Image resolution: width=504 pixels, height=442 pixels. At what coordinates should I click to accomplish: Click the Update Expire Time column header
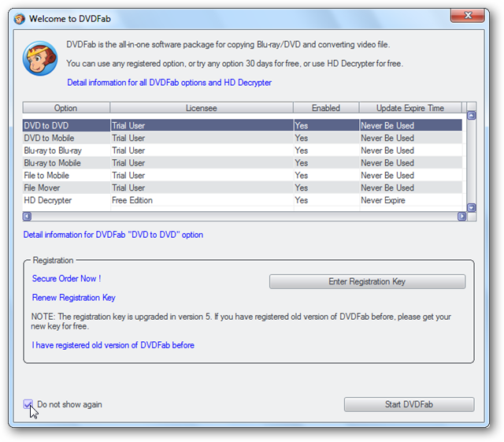[x=410, y=108]
